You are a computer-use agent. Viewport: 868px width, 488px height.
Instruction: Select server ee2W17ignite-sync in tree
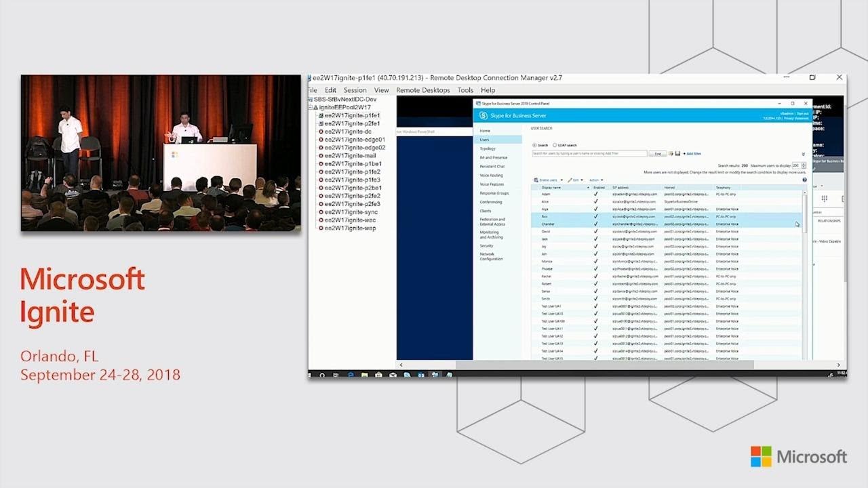[x=351, y=212]
